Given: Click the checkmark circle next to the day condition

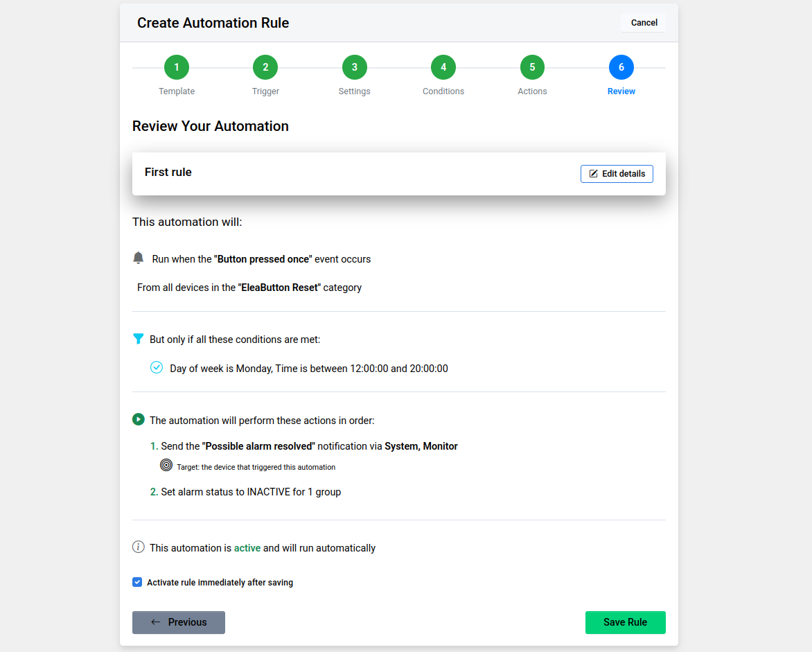Looking at the screenshot, I should click(157, 367).
